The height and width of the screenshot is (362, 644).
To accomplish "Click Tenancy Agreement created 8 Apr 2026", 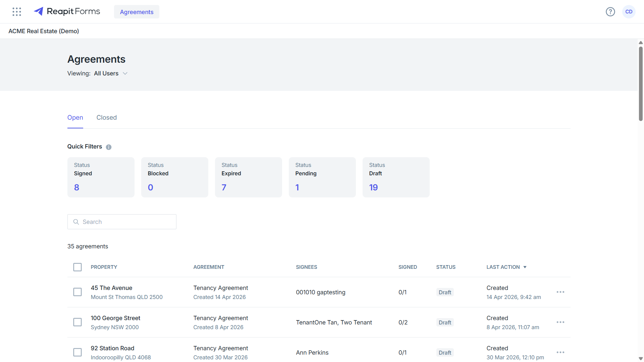I will coord(221,322).
